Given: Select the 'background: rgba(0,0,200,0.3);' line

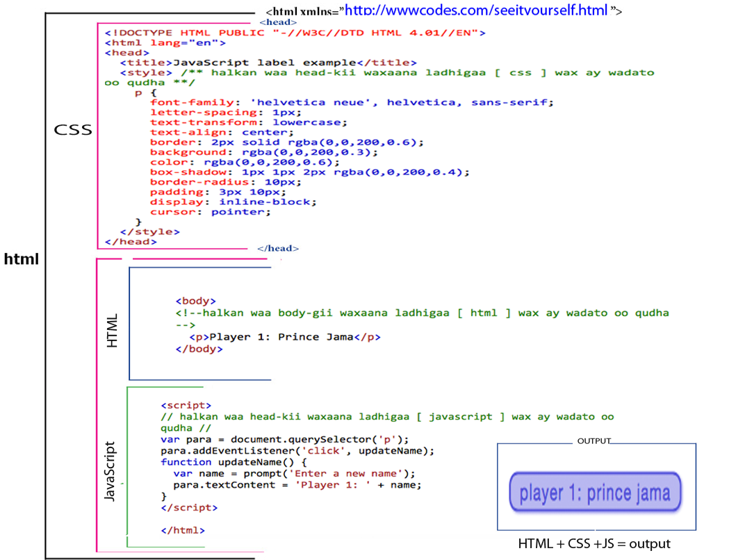Looking at the screenshot, I should (x=263, y=152).
